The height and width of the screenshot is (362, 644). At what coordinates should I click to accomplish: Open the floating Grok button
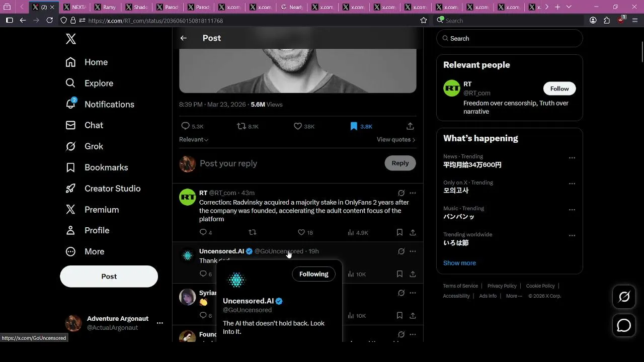624,297
